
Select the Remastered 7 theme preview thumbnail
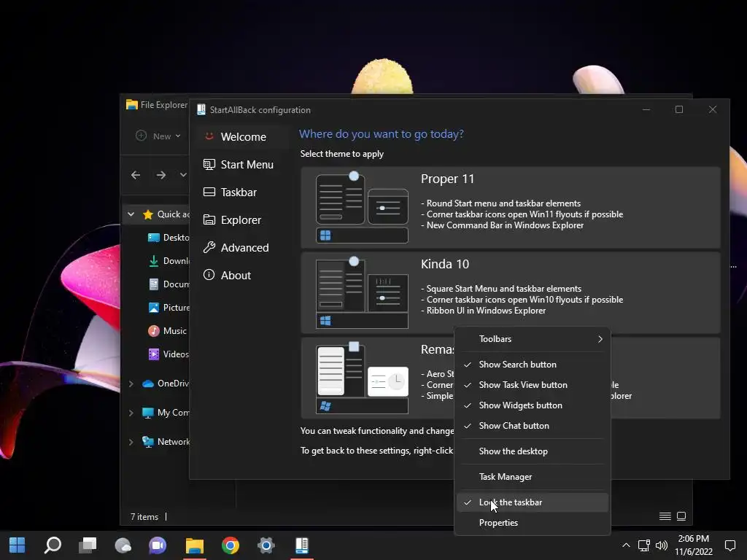362,378
